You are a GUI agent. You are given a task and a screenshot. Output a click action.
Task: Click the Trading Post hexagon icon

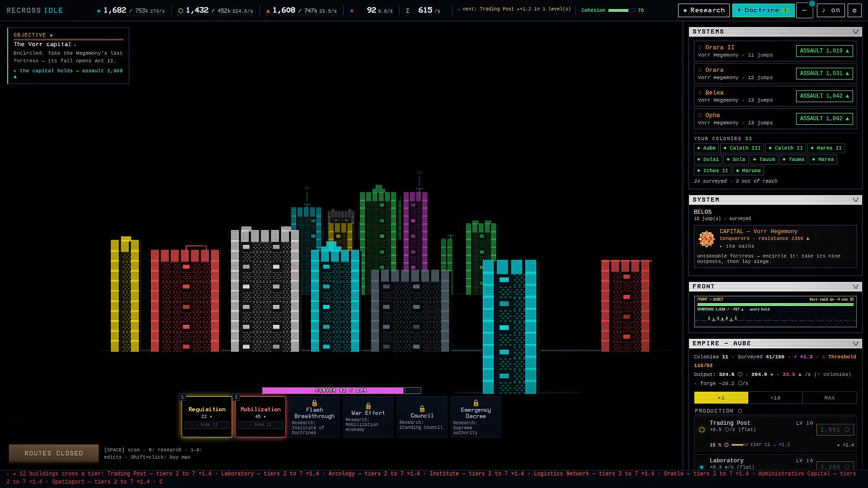pos(702,430)
